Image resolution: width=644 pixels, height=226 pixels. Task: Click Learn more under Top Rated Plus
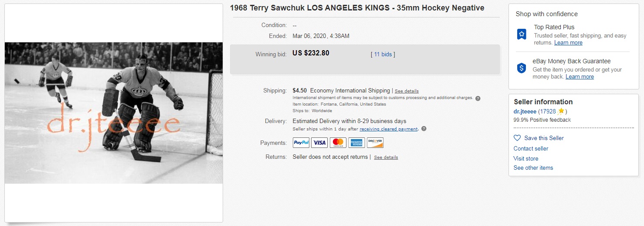(568, 43)
